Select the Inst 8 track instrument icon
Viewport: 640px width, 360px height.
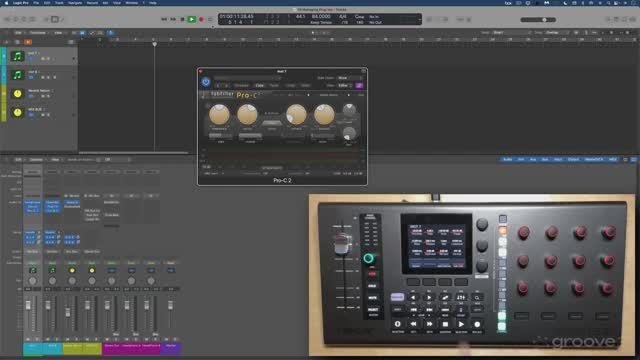[x=17, y=75]
